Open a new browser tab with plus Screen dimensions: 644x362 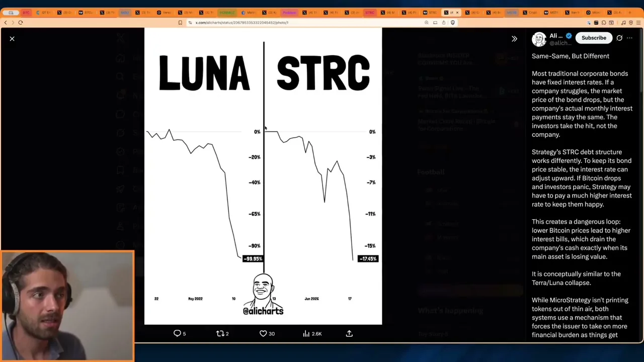tap(629, 13)
